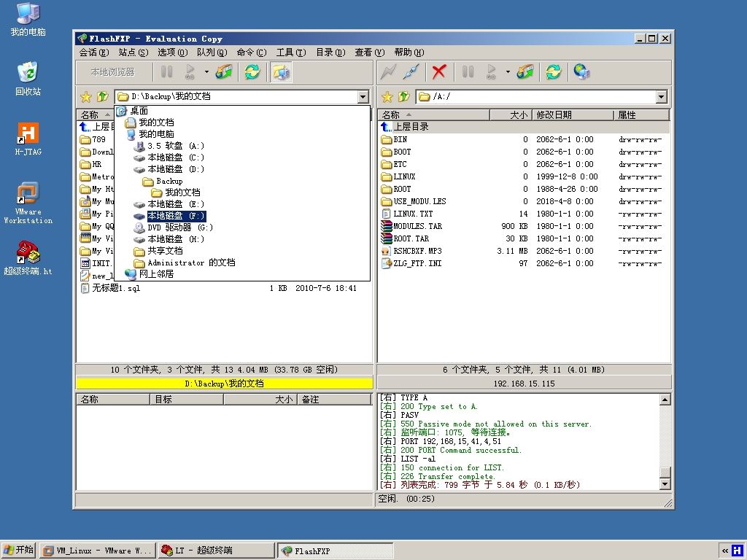Screen dimensions: 747x560
Task: Click the red X abort icon
Action: (438, 72)
